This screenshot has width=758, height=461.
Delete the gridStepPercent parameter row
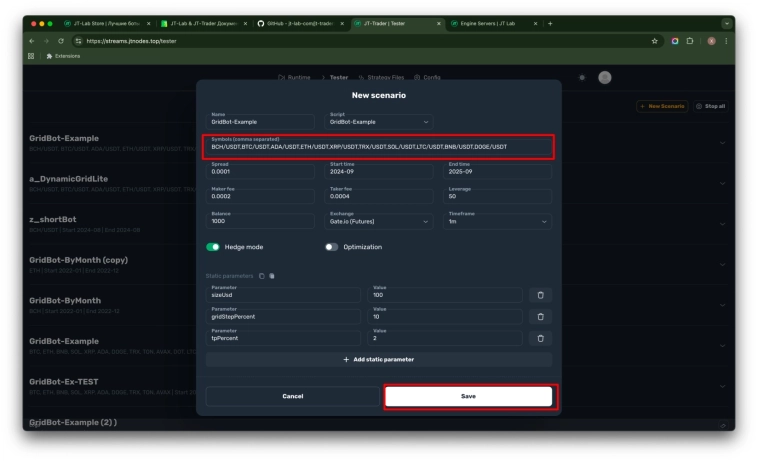coord(540,316)
